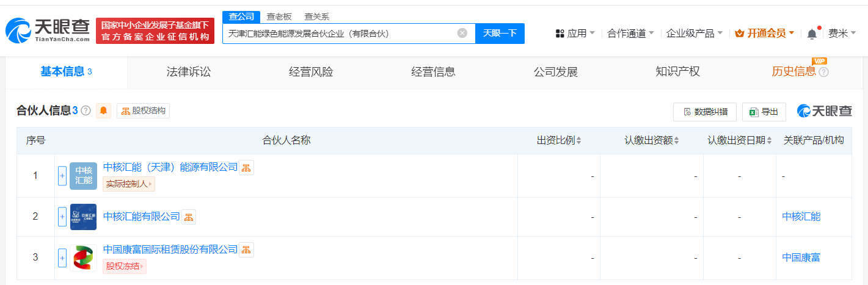Expand row 3 plus button
The width and height of the screenshot is (868, 285).
click(x=62, y=258)
